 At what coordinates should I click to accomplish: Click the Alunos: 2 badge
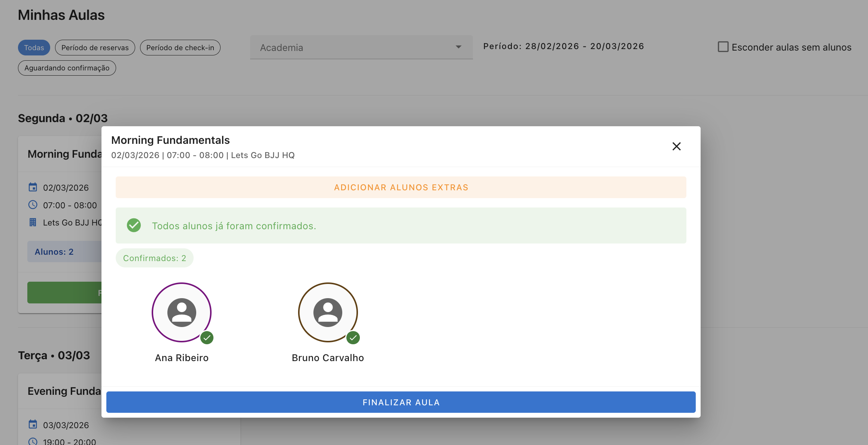(x=54, y=251)
